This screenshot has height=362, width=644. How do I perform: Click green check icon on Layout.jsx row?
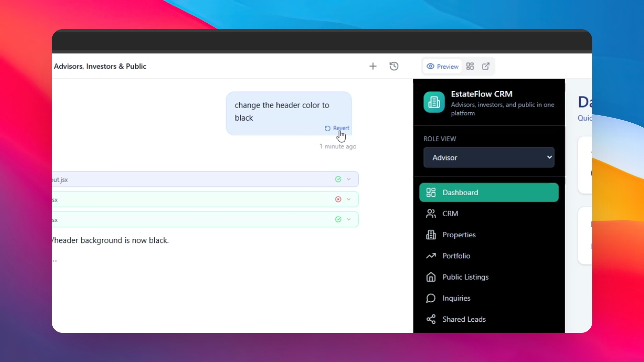coord(338,179)
